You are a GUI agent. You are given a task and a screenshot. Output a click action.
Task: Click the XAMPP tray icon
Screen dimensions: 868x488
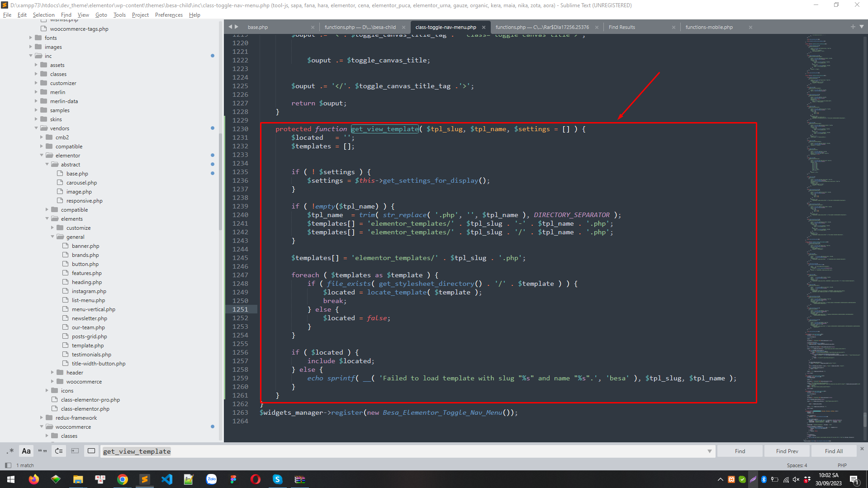pos(731,479)
